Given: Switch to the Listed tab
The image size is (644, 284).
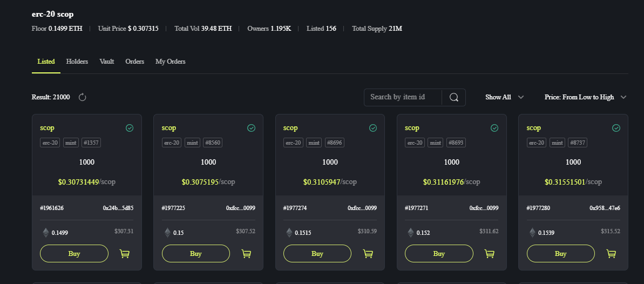Looking at the screenshot, I should (46, 62).
